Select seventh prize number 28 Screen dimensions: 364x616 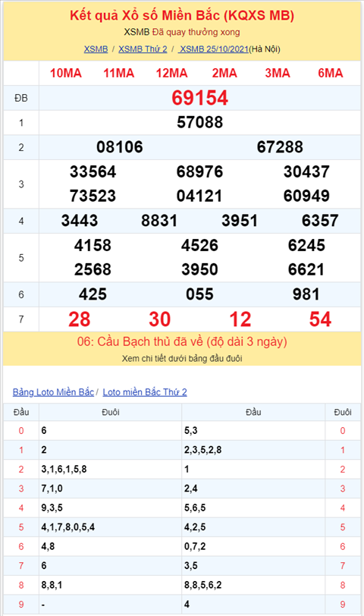pyautogui.click(x=80, y=319)
